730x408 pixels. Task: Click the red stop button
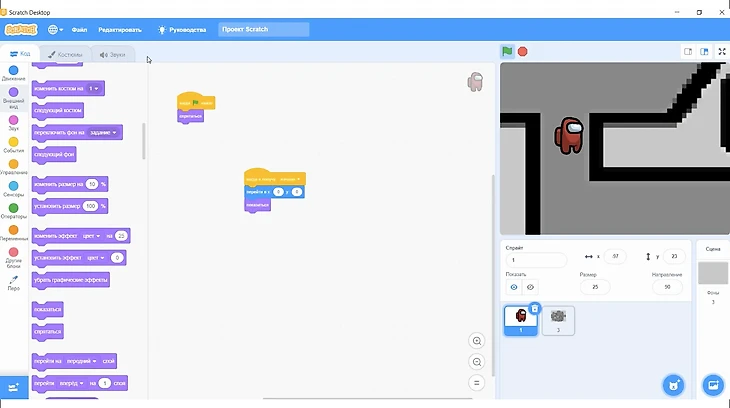[522, 52]
